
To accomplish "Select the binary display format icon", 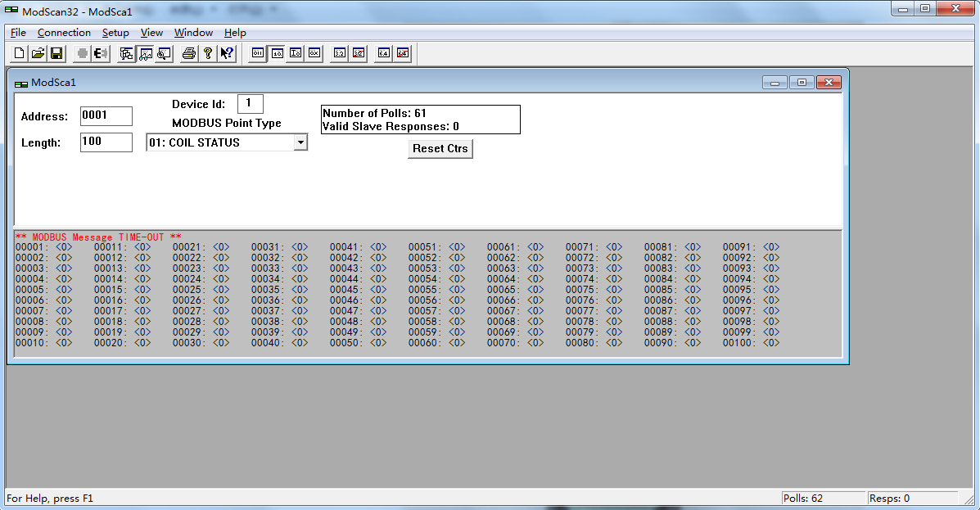I will (258, 53).
